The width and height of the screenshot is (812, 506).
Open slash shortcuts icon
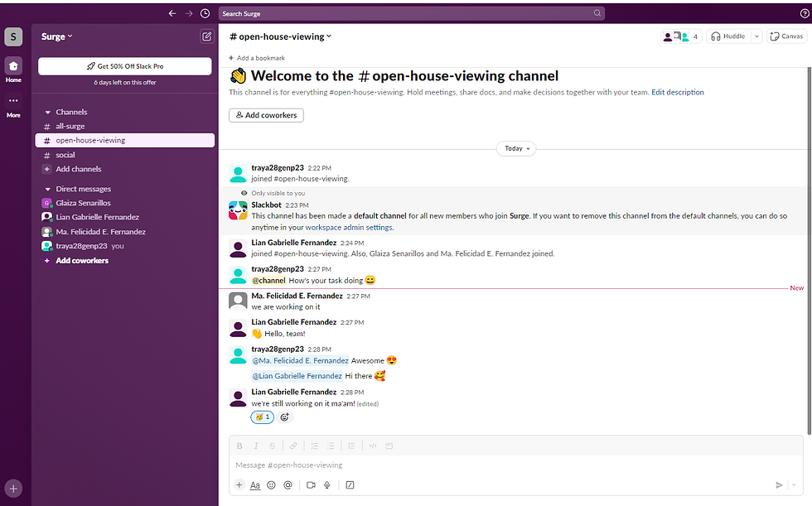pos(350,485)
